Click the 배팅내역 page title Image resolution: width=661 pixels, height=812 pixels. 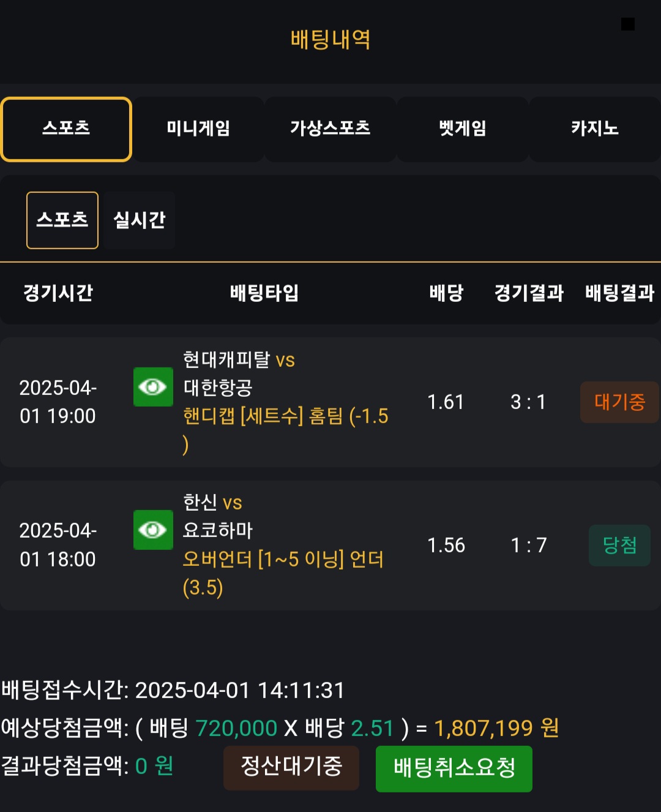(x=330, y=40)
